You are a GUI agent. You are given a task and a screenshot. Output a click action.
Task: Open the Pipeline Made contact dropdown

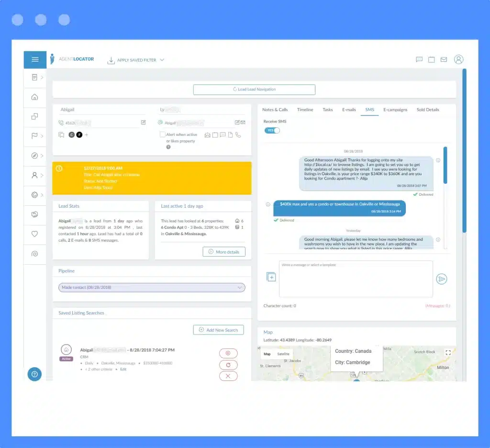click(x=152, y=288)
